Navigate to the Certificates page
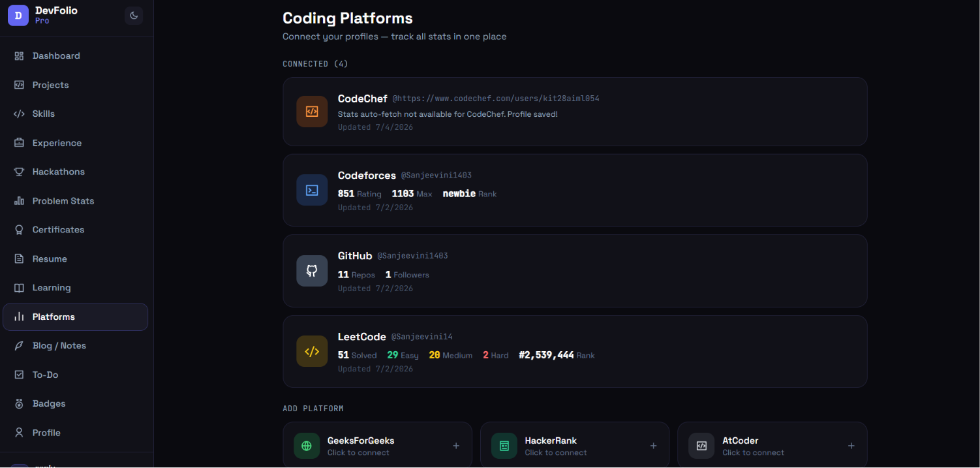The width and height of the screenshot is (980, 468). click(x=76, y=230)
